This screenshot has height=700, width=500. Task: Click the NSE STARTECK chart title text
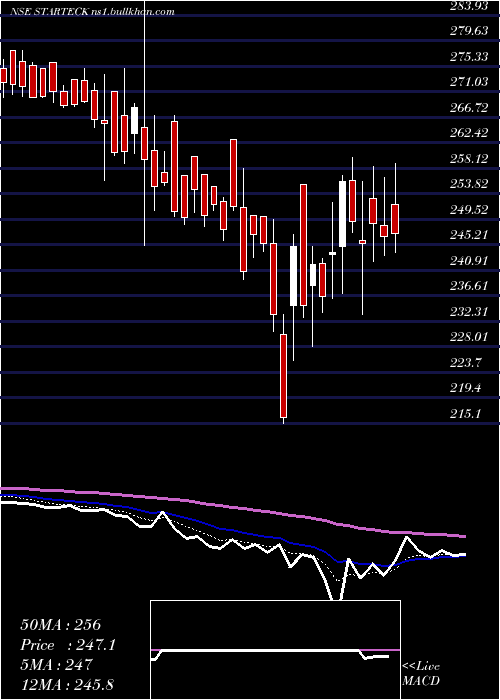point(92,12)
